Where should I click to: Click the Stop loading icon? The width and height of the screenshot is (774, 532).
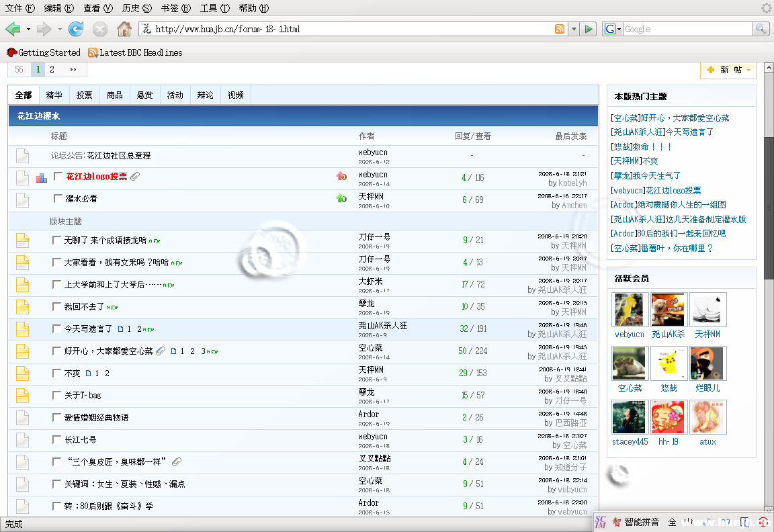[99, 29]
